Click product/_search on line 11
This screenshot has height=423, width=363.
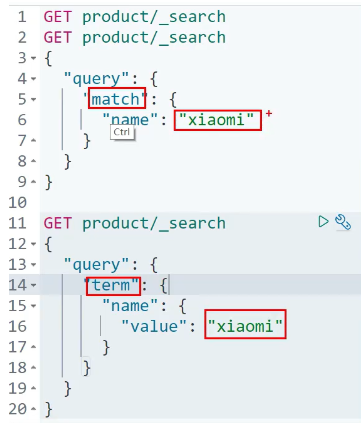154,223
